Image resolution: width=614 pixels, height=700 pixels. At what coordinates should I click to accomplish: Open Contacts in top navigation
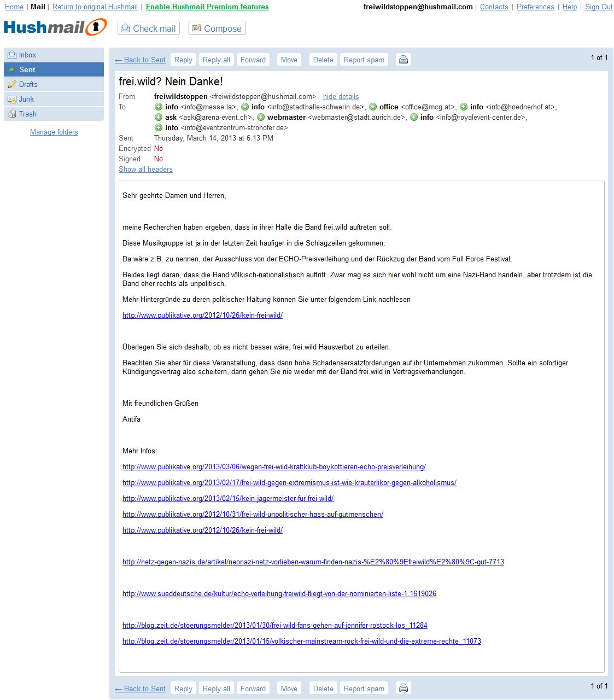[x=494, y=7]
